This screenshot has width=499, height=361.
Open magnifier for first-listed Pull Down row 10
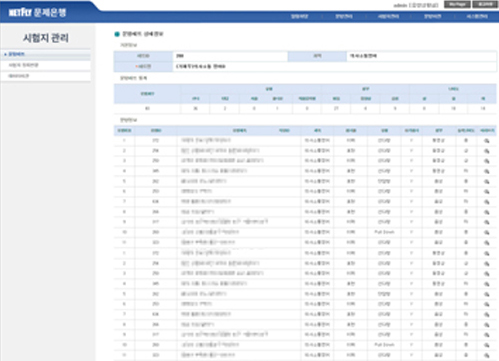click(x=487, y=232)
